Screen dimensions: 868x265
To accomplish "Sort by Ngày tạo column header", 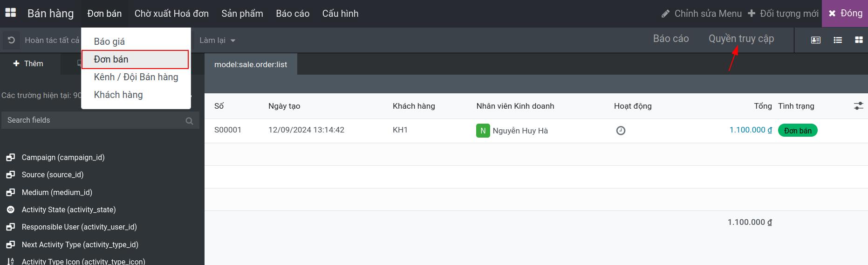I will [284, 106].
